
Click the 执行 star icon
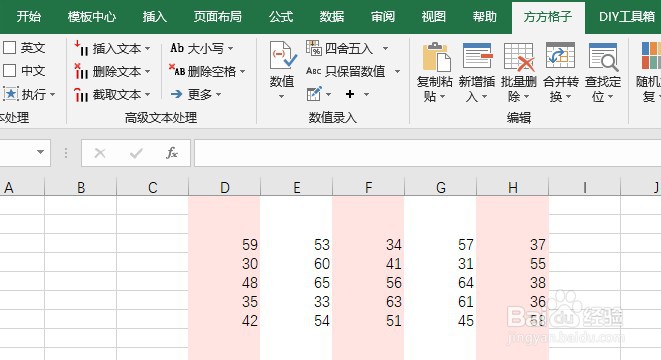point(11,94)
